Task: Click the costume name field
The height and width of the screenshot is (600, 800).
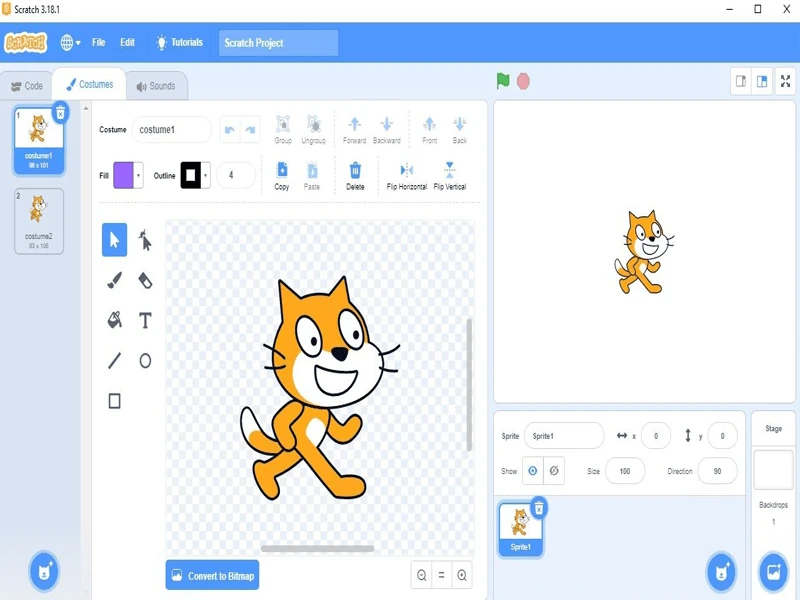Action: [171, 130]
